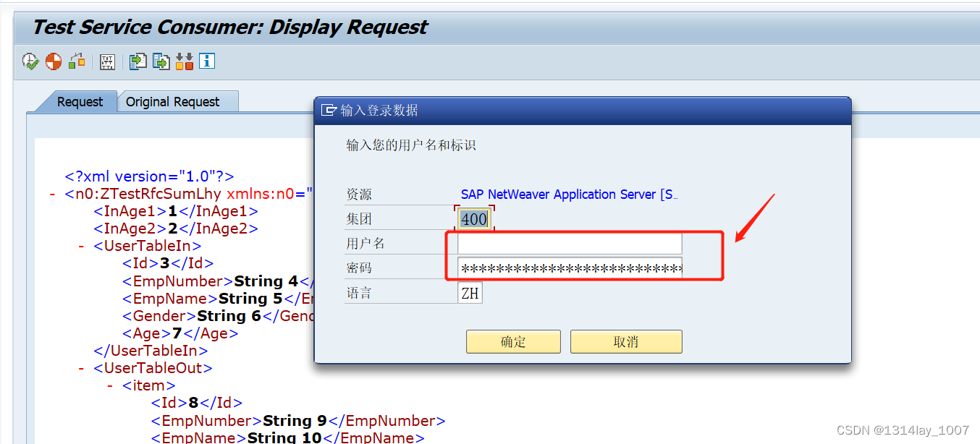The width and height of the screenshot is (980, 444).
Task: Click the EmpName String 10 line
Action: [287, 437]
